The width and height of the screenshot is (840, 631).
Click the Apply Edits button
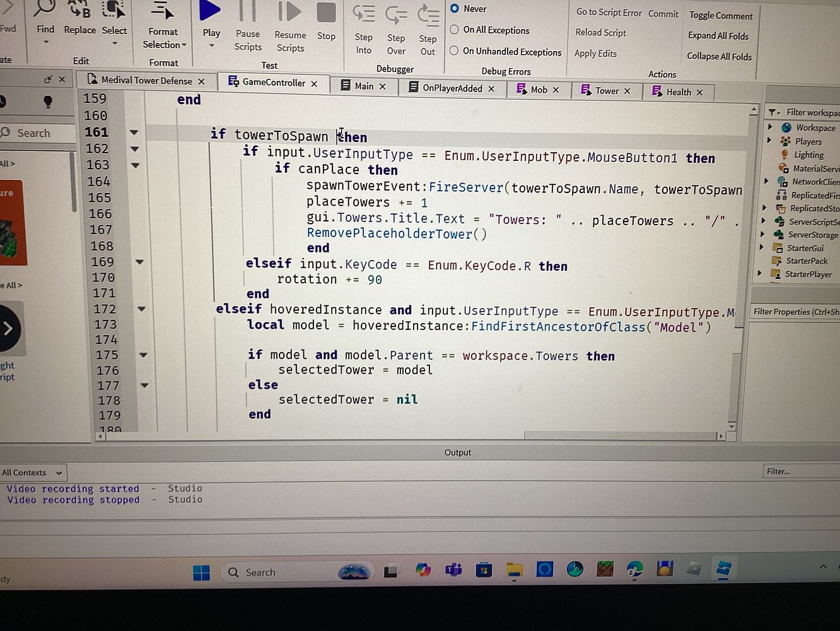click(x=595, y=53)
